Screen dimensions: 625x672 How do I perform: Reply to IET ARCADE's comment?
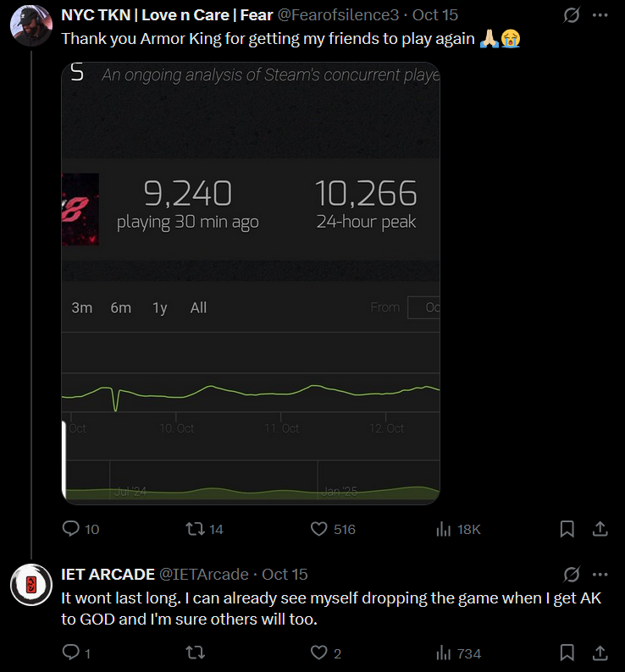(x=76, y=653)
